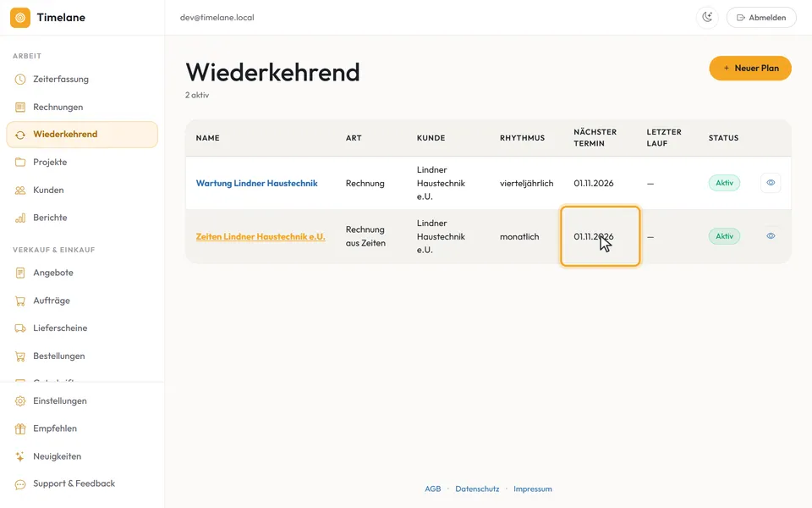The height and width of the screenshot is (508, 812).
Task: Create a new plan with Neuer Plan
Action: [x=750, y=69]
